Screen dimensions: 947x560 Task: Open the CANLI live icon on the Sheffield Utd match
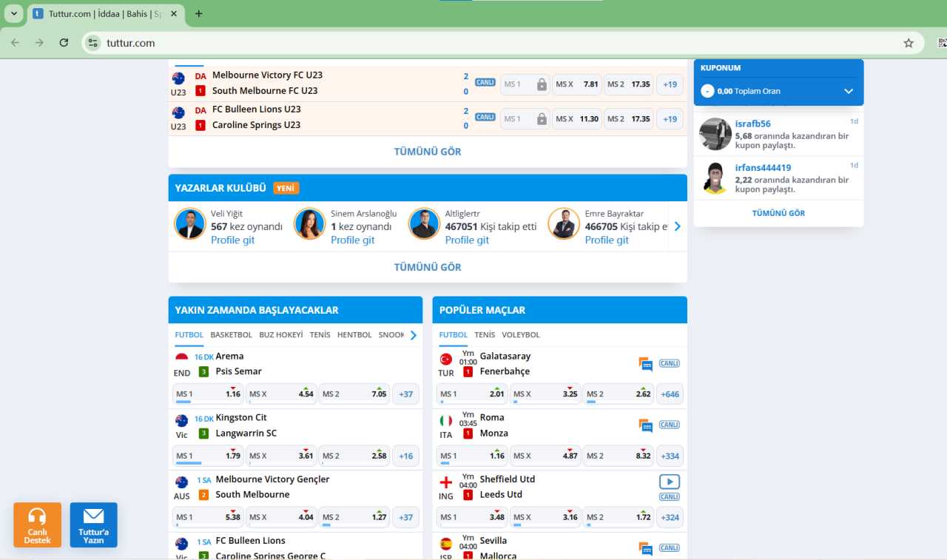pyautogui.click(x=670, y=497)
